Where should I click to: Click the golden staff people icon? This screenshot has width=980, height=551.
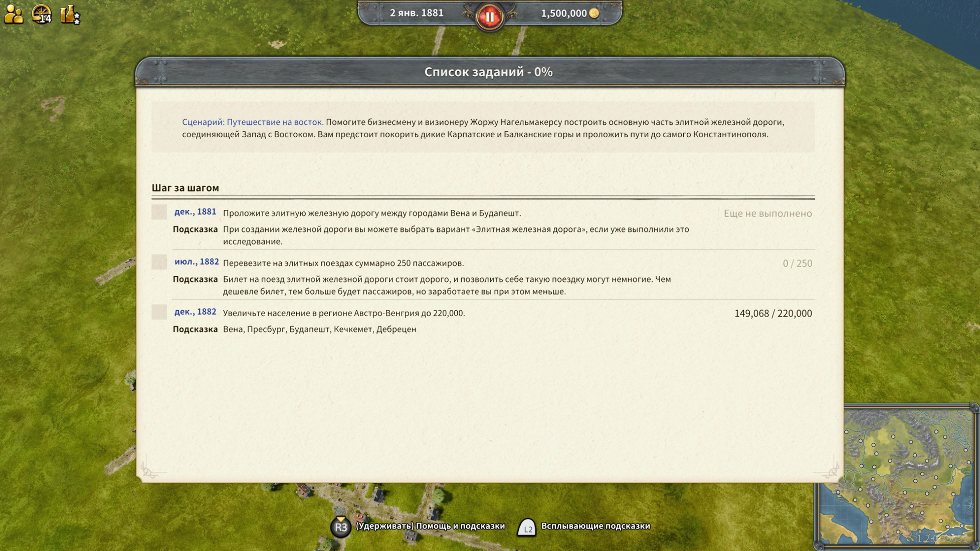[14, 15]
